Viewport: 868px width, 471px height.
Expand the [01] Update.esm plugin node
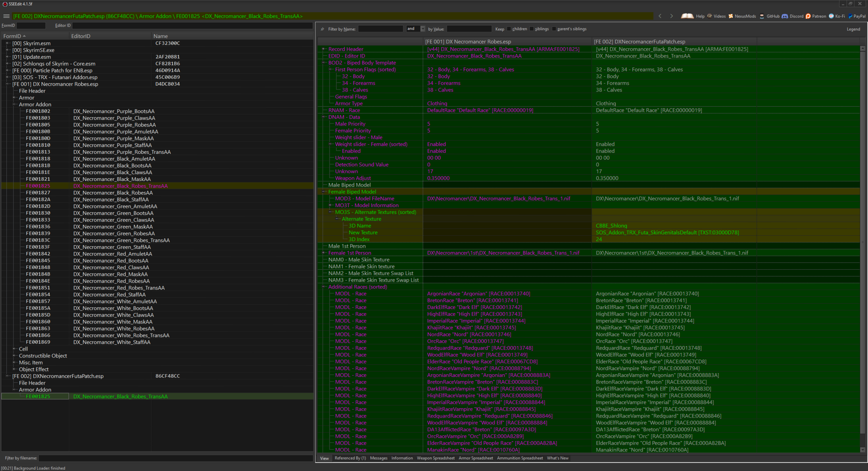tap(8, 57)
